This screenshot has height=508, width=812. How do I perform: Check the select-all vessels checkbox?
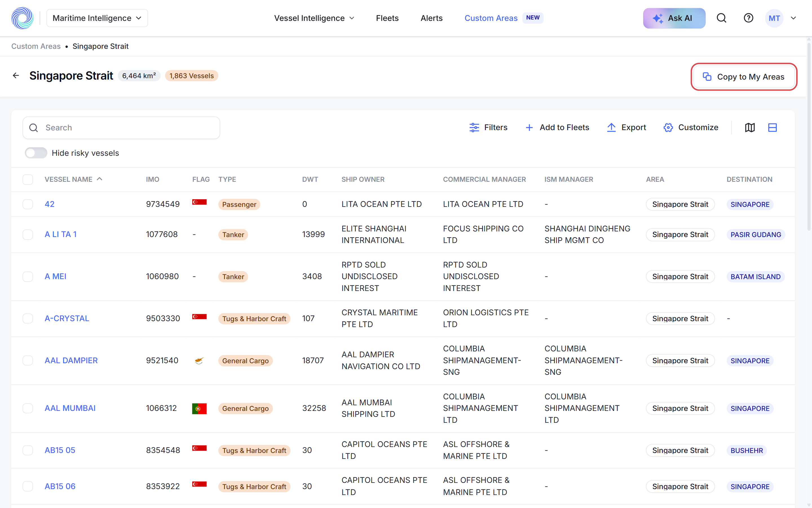tap(28, 179)
